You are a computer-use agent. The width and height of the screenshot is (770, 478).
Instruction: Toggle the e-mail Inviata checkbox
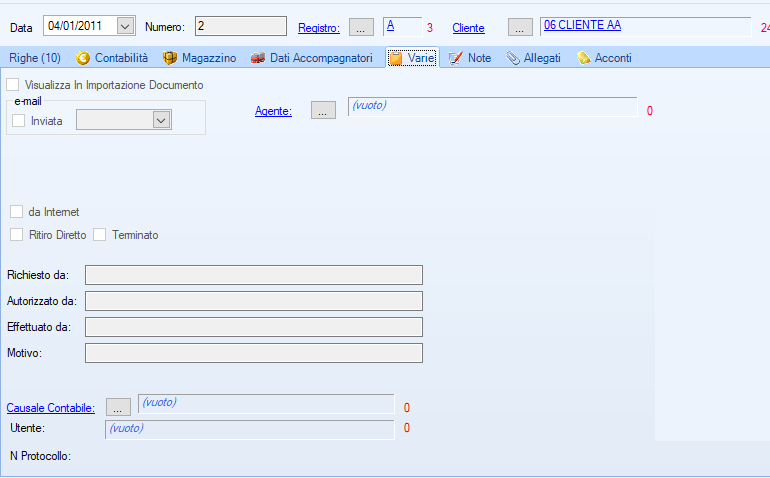coord(19,120)
